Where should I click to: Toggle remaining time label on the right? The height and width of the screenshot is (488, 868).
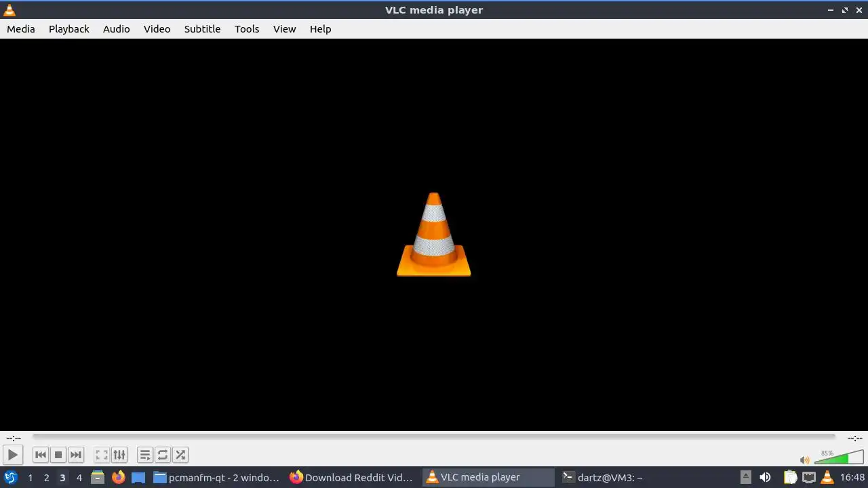tap(854, 438)
